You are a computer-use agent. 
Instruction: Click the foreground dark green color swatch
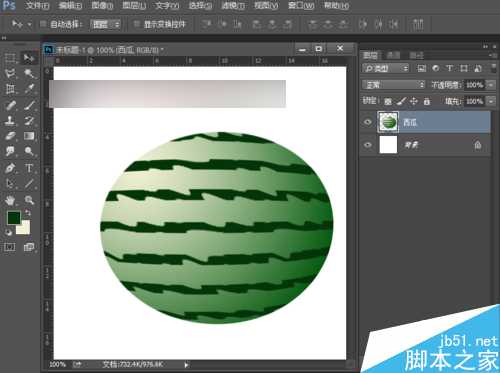click(14, 218)
